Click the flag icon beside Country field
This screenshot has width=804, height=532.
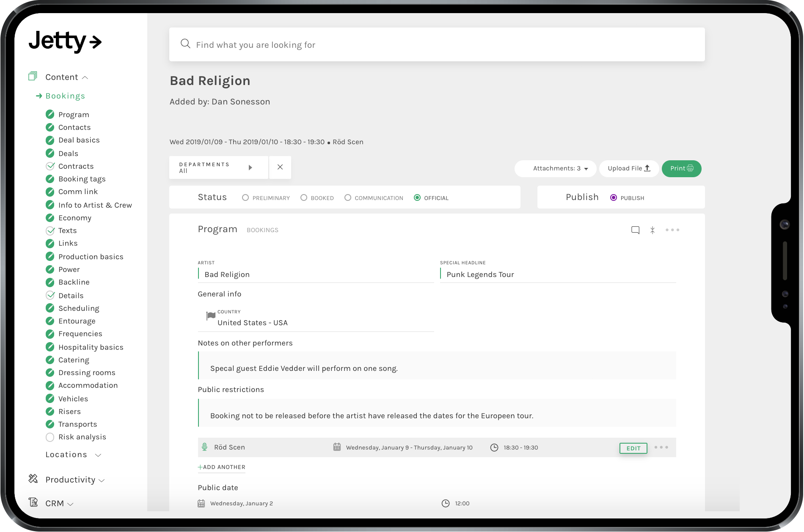210,316
